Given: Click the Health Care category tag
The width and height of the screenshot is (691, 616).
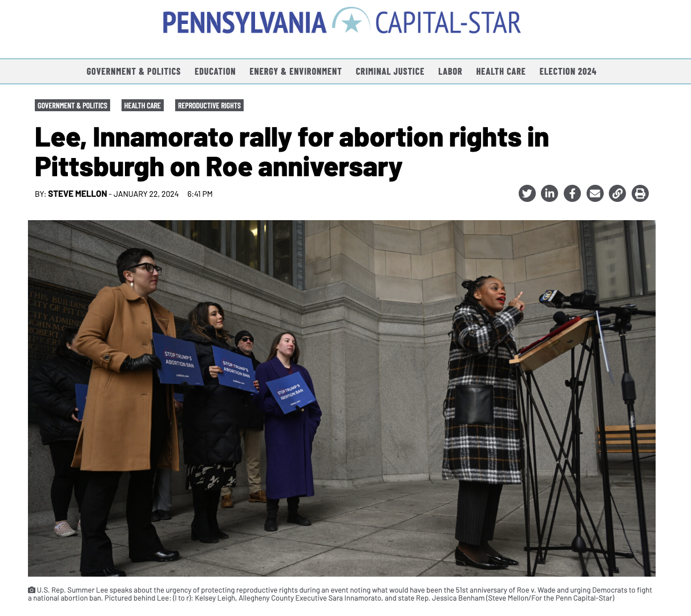Looking at the screenshot, I should [143, 106].
